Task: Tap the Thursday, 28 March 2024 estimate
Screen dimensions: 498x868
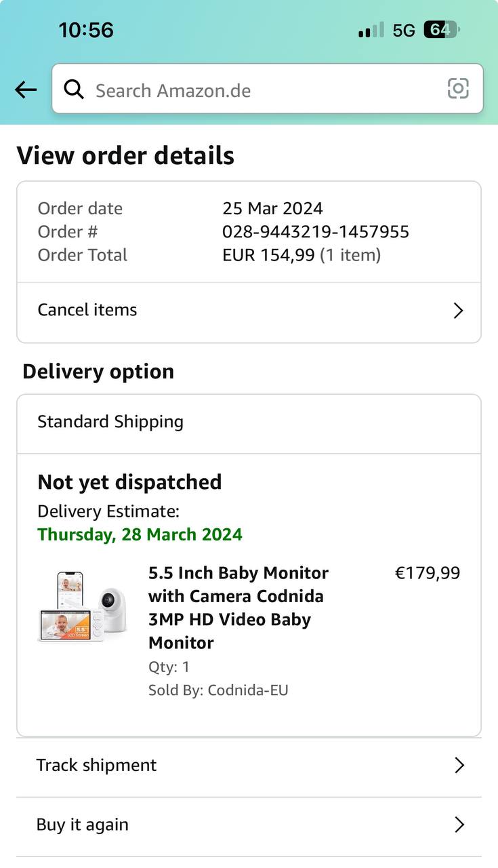Action: 140,534
